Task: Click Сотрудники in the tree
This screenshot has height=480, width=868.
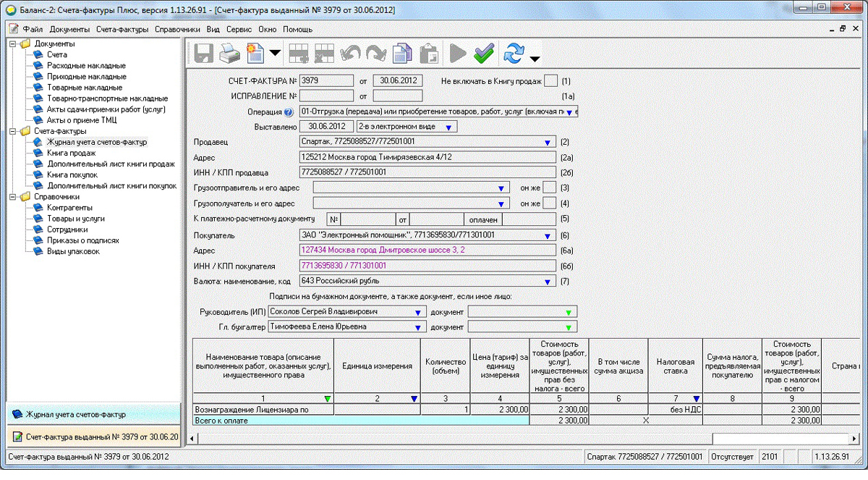Action: [x=67, y=230]
